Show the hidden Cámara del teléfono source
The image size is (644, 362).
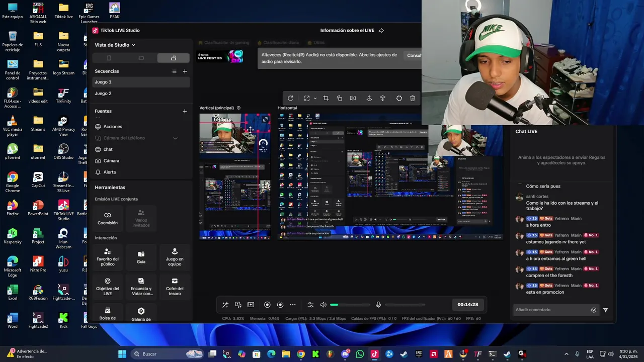point(175,138)
